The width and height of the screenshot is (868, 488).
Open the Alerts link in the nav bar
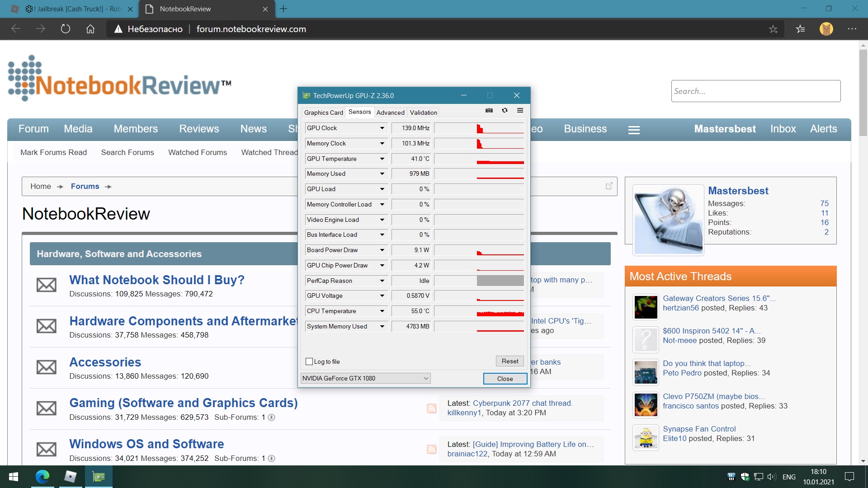point(823,129)
